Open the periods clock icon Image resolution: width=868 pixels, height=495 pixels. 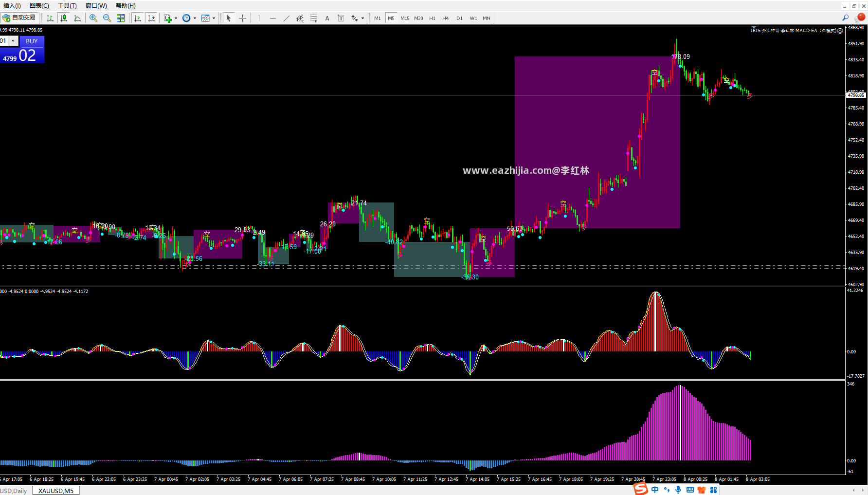tap(186, 18)
